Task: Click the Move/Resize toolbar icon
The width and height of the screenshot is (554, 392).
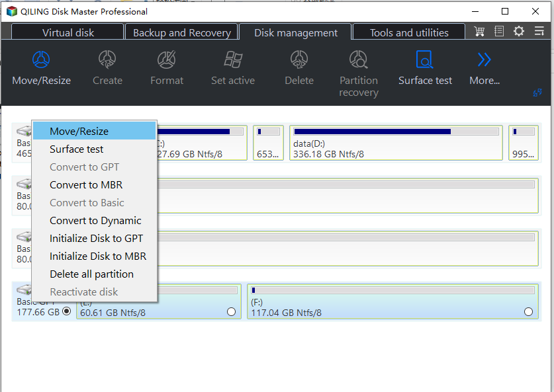Action: pos(41,59)
